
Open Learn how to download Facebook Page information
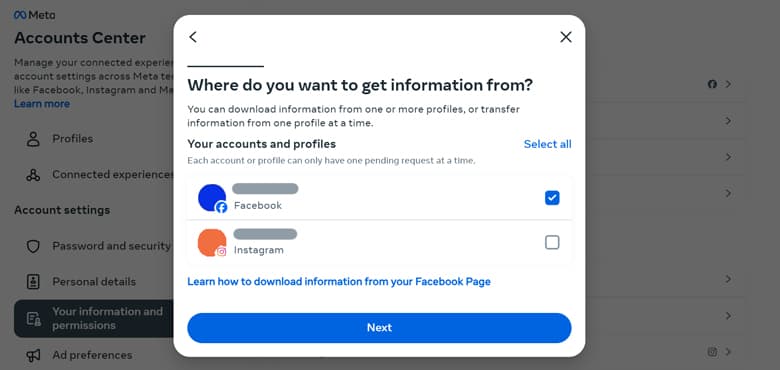pos(339,282)
